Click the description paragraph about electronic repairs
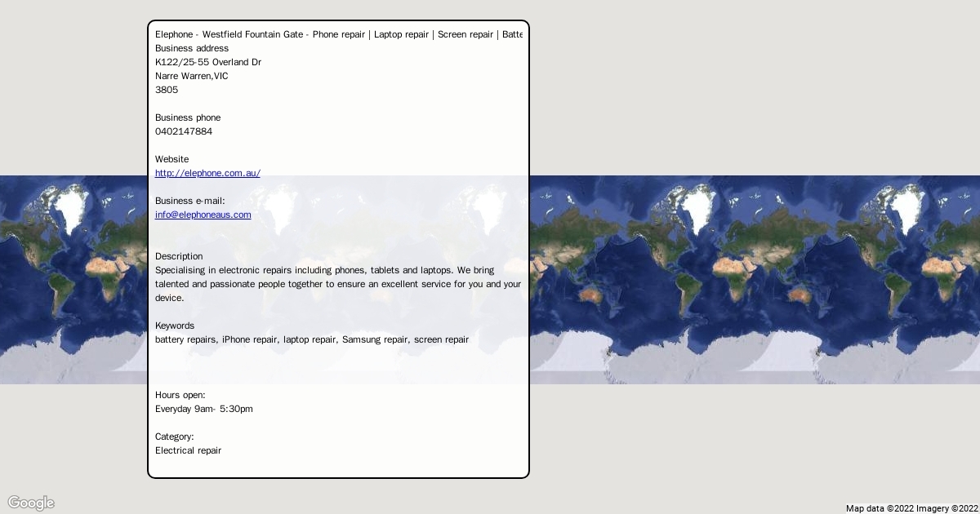The height and width of the screenshot is (514, 980). click(x=337, y=284)
